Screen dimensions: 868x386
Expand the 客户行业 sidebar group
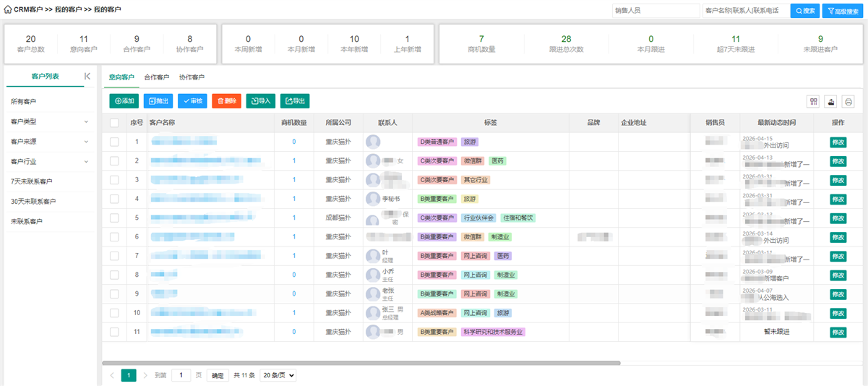(50, 162)
